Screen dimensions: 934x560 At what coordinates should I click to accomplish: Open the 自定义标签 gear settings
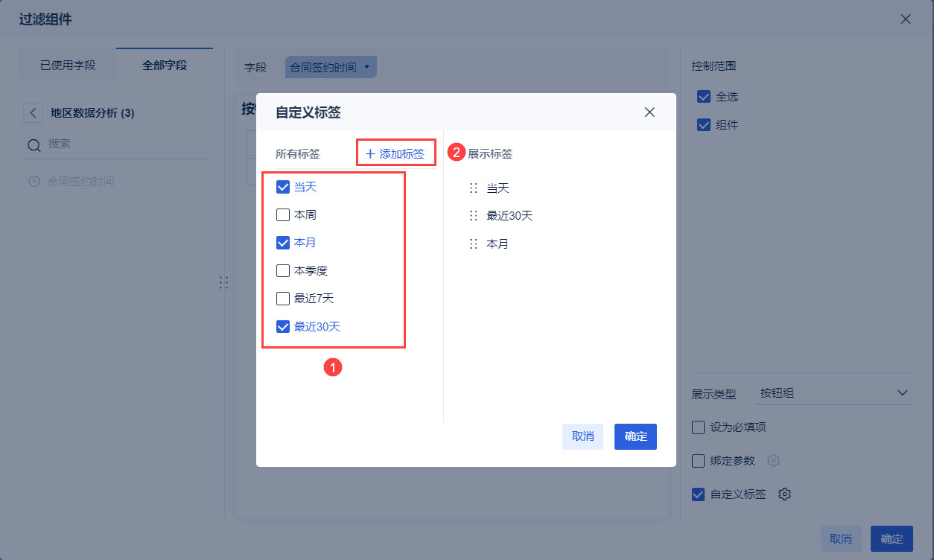tap(784, 494)
